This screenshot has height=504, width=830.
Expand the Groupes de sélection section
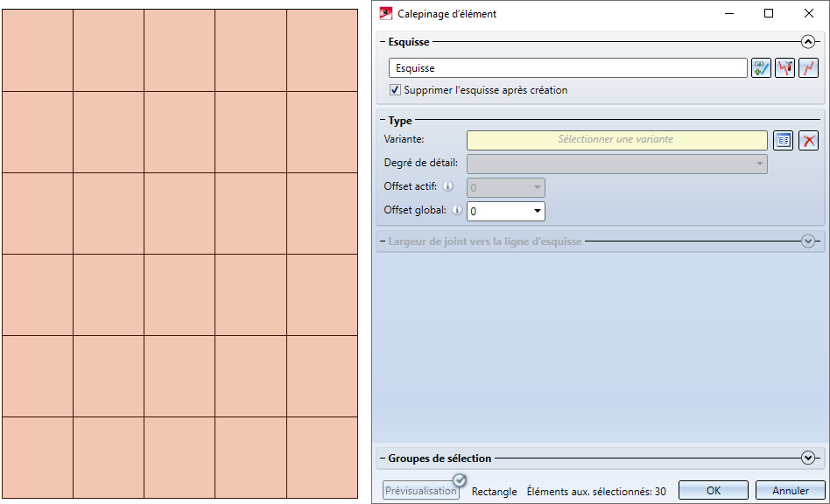[808, 458]
